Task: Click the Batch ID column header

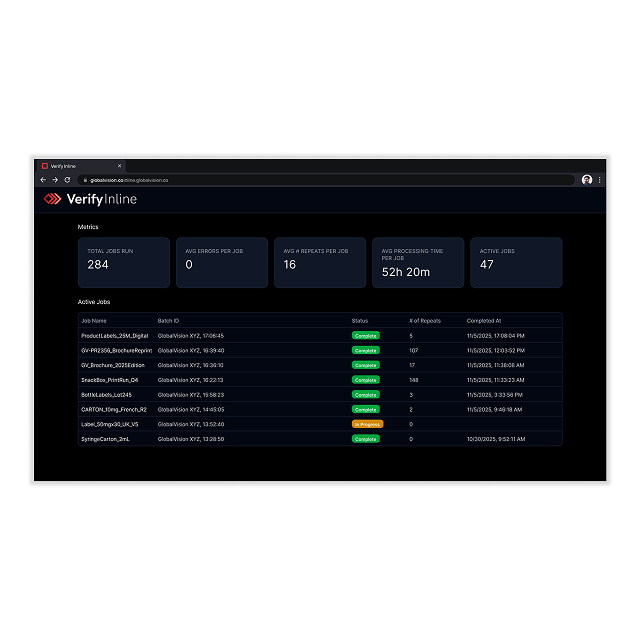Action: tap(168, 321)
